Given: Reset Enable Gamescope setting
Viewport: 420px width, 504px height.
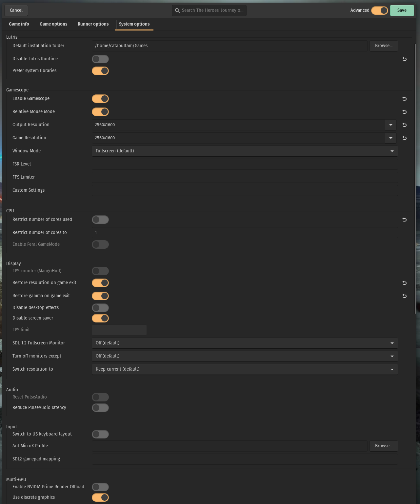Looking at the screenshot, I should pyautogui.click(x=404, y=99).
